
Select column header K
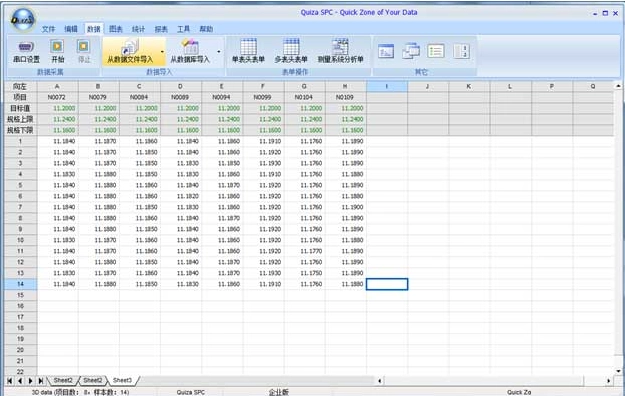469,86
